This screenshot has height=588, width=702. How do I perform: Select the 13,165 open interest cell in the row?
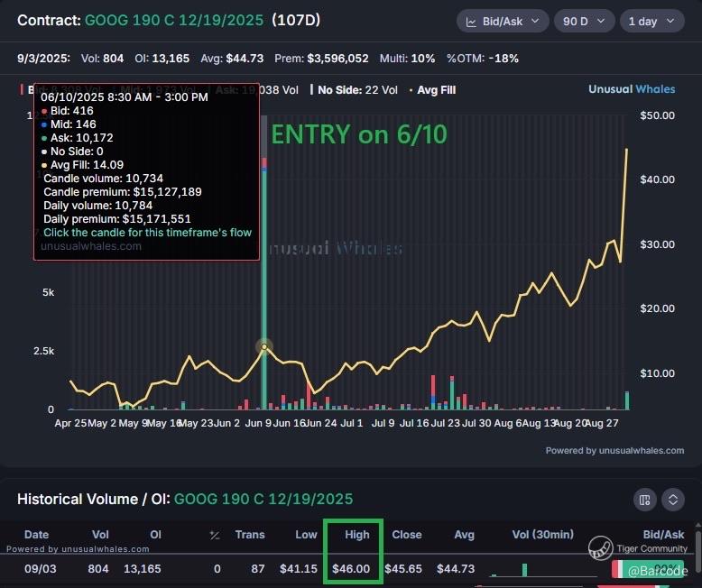click(x=142, y=569)
